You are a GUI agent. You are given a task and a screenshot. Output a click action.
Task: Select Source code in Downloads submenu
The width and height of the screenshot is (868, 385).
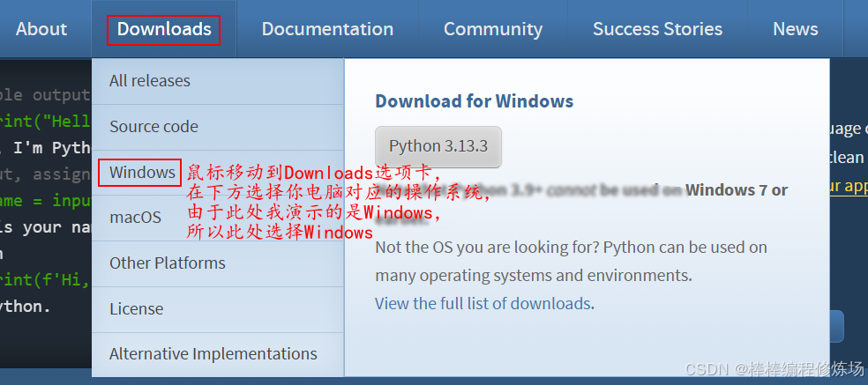218,127
